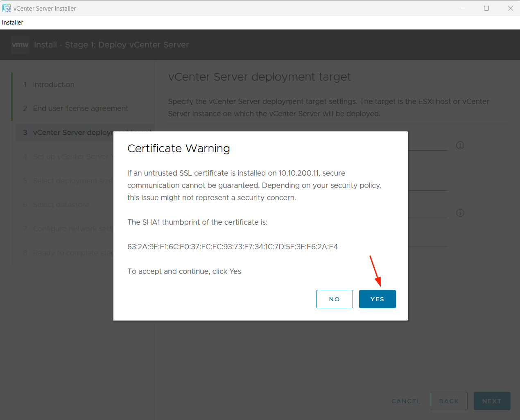Close the vCenter Server Installer window
The image size is (520, 420).
[x=511, y=8]
